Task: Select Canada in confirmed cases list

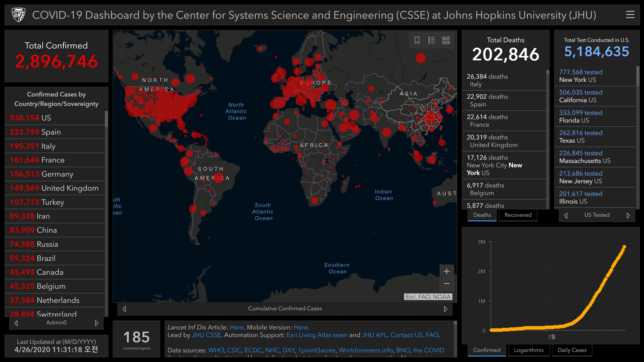Action: tap(55, 272)
